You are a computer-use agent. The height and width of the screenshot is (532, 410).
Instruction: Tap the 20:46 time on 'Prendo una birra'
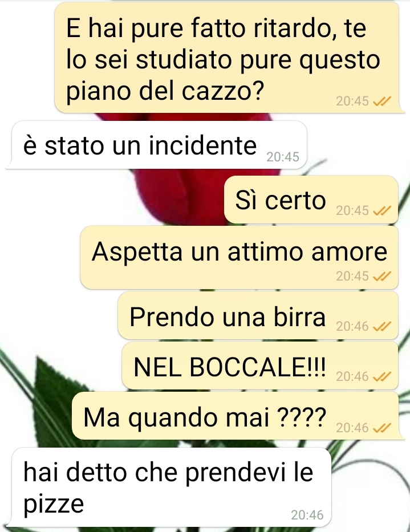pos(352,326)
